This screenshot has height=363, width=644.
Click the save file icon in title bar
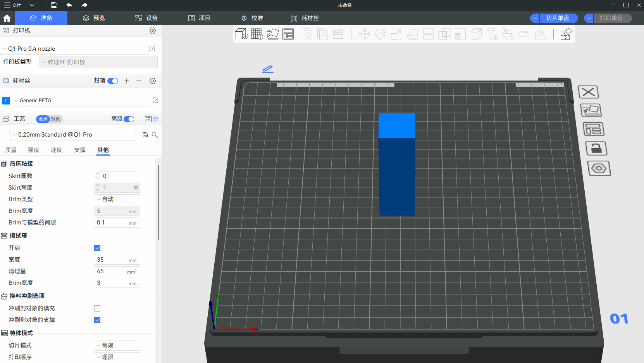coord(54,5)
